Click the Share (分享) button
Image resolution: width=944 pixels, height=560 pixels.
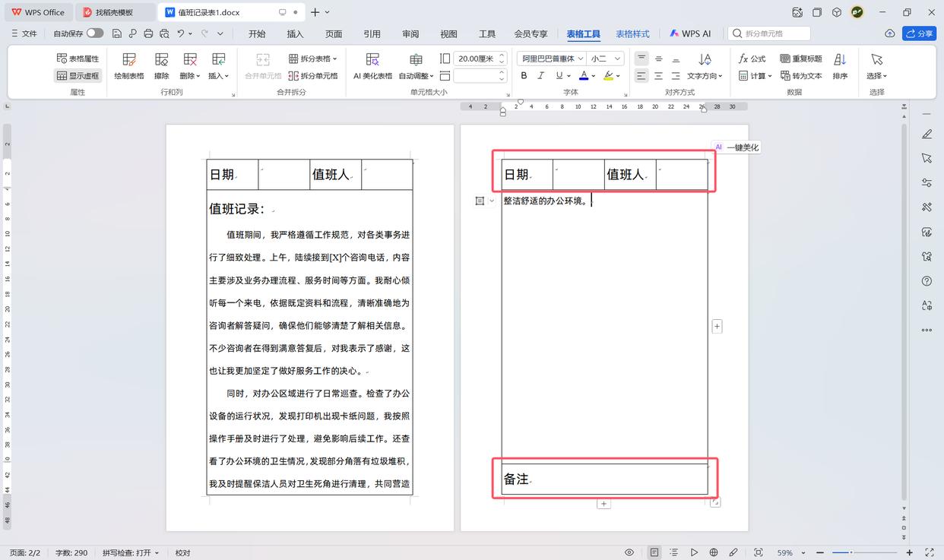[919, 33]
